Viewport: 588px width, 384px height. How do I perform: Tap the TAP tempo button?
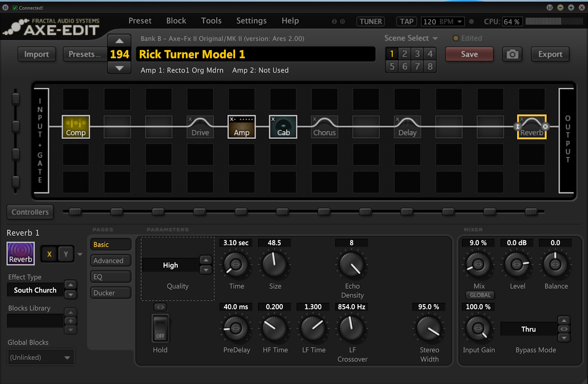[x=407, y=22]
